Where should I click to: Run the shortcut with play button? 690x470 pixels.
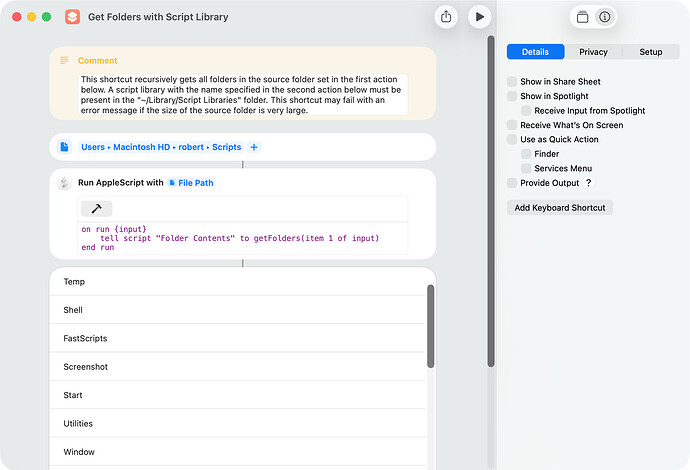[x=479, y=17]
